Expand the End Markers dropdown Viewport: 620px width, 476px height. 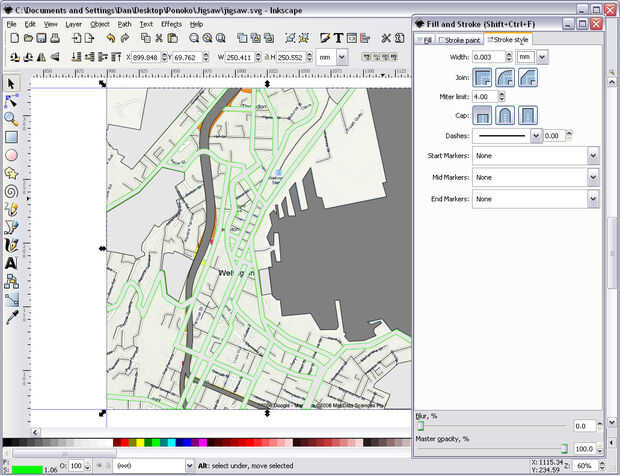593,199
